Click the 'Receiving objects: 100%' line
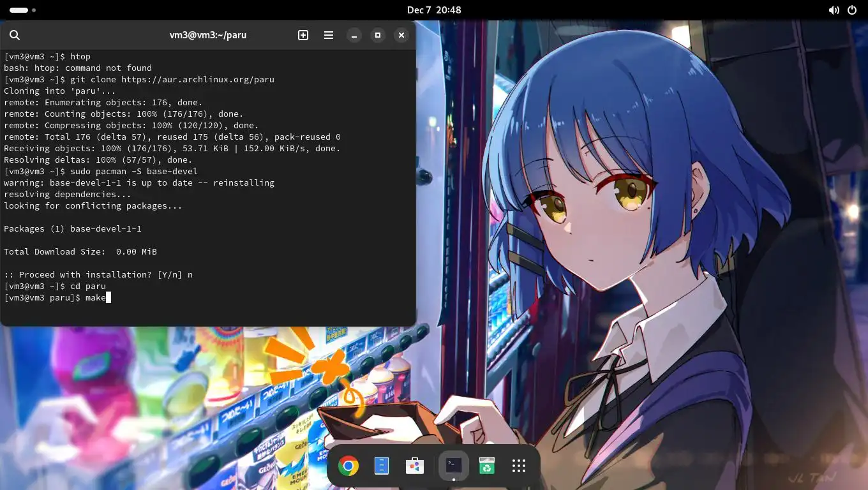The width and height of the screenshot is (868, 490). coord(172,148)
